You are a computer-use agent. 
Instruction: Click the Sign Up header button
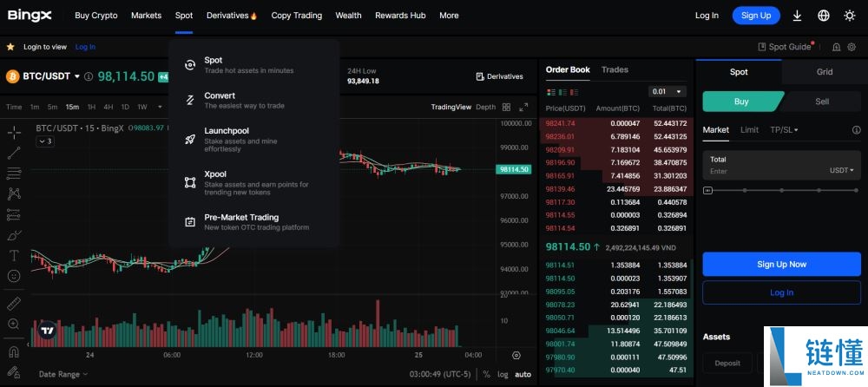pyautogui.click(x=756, y=16)
